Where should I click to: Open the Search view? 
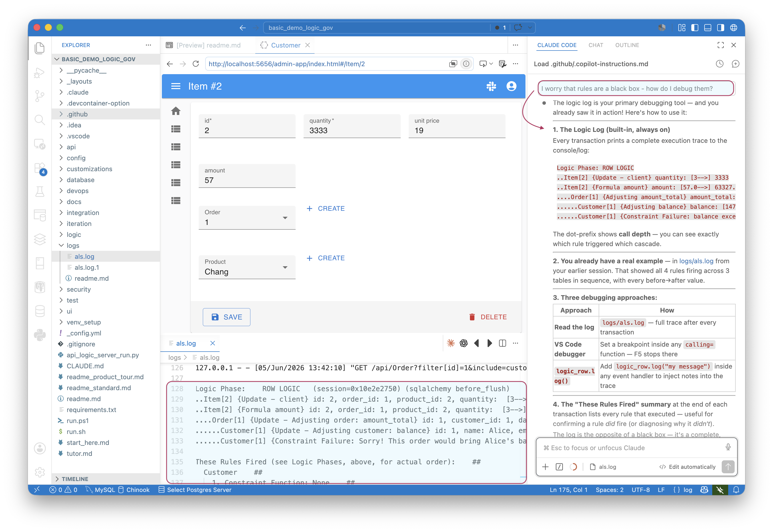click(x=40, y=120)
